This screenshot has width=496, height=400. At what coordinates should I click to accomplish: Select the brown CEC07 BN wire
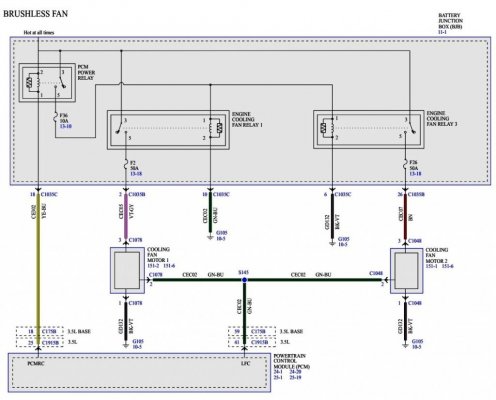pos(405,217)
